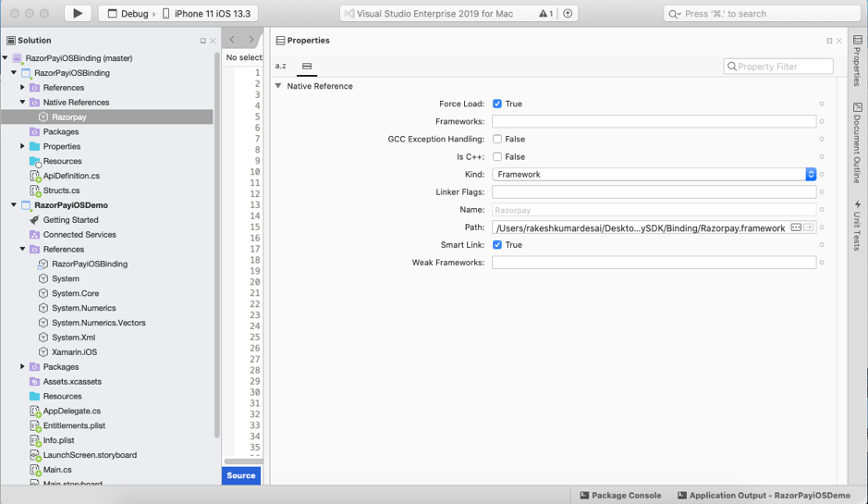
Task: Select the Debug configuration selector
Action: pyautogui.click(x=128, y=14)
